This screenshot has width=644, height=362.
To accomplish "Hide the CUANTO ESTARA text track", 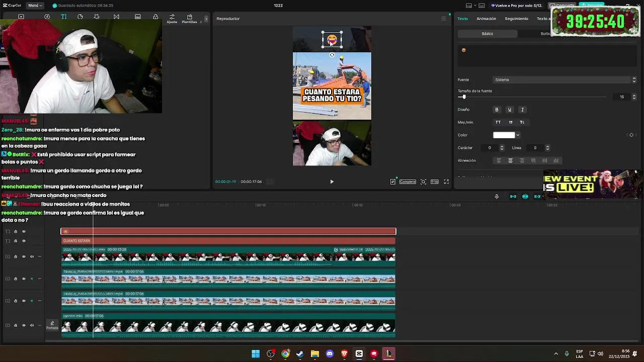I will click(x=24, y=241).
